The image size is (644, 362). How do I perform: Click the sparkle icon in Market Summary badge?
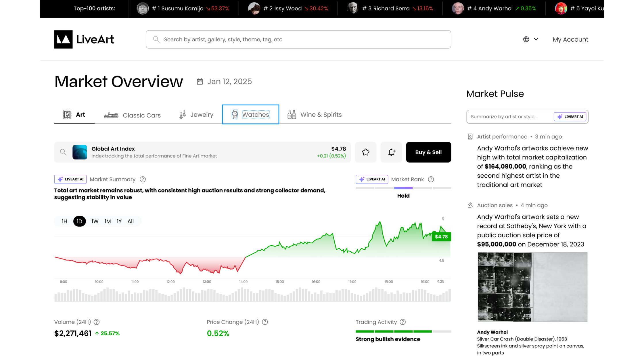tap(60, 179)
